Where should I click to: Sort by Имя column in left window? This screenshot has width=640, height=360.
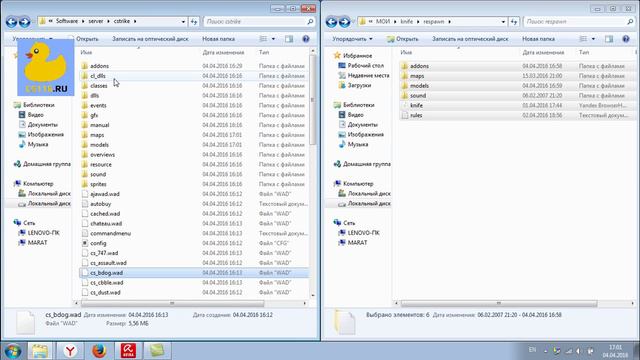(86, 53)
